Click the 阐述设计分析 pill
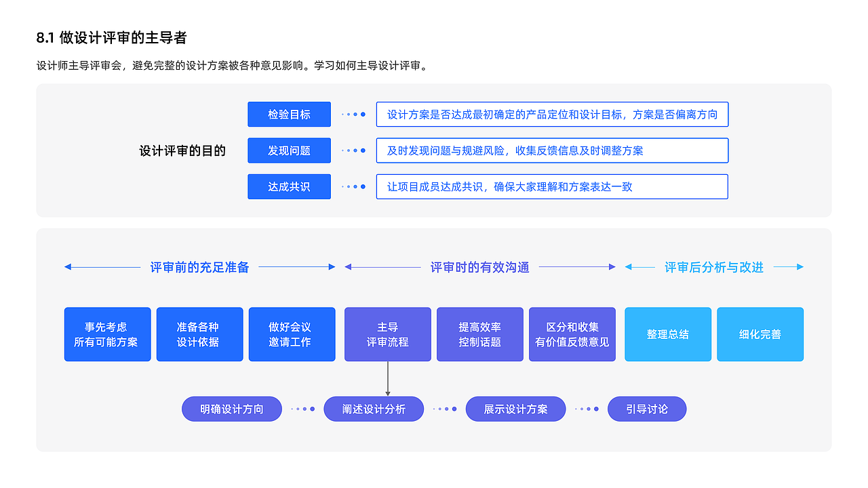Image resolution: width=868 pixels, height=488 pixels. (x=374, y=409)
